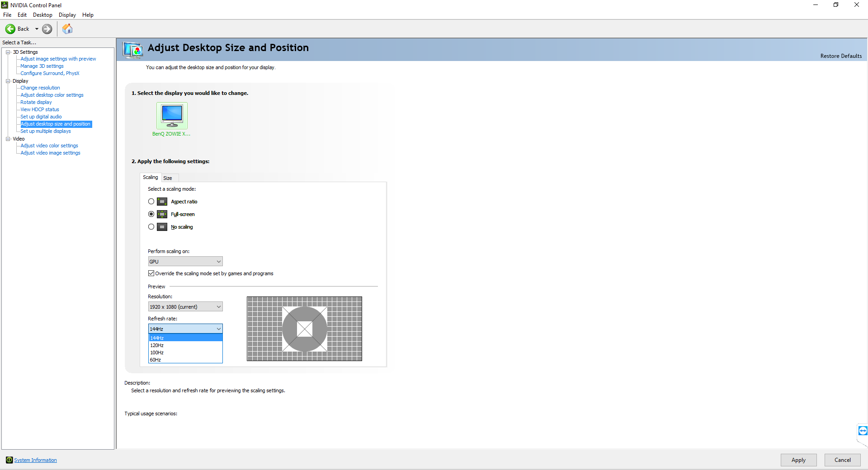Toggle Override the scaling mode checkbox
868x470 pixels.
(x=151, y=273)
